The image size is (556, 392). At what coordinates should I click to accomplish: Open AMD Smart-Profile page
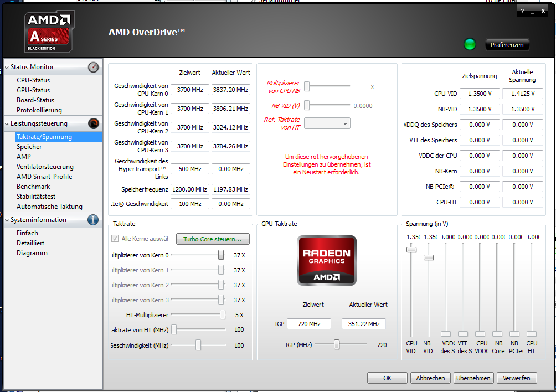44,176
